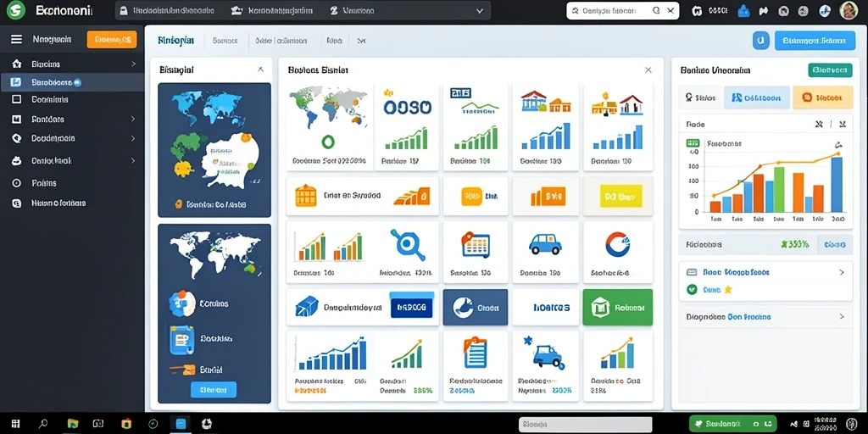The height and width of the screenshot is (434, 868).
Task: Expand the first sidebar item's chevron arrow
Action: pyautogui.click(x=133, y=64)
